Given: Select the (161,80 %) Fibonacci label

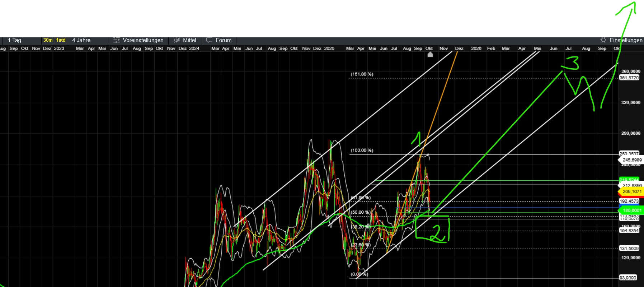Looking at the screenshot, I should (x=362, y=74).
